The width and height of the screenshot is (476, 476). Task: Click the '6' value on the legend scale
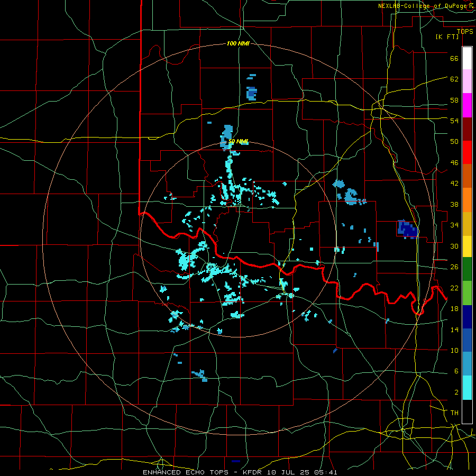[456, 371]
